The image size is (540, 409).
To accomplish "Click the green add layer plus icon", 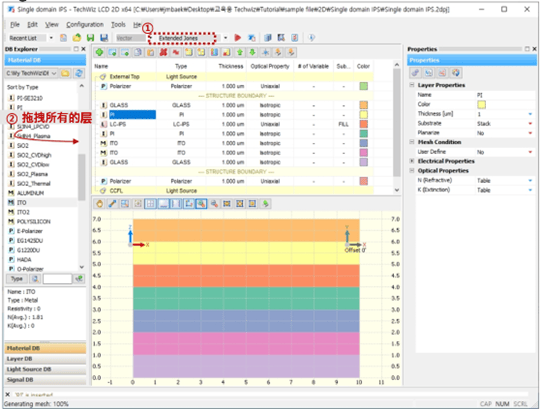I will (x=100, y=52).
